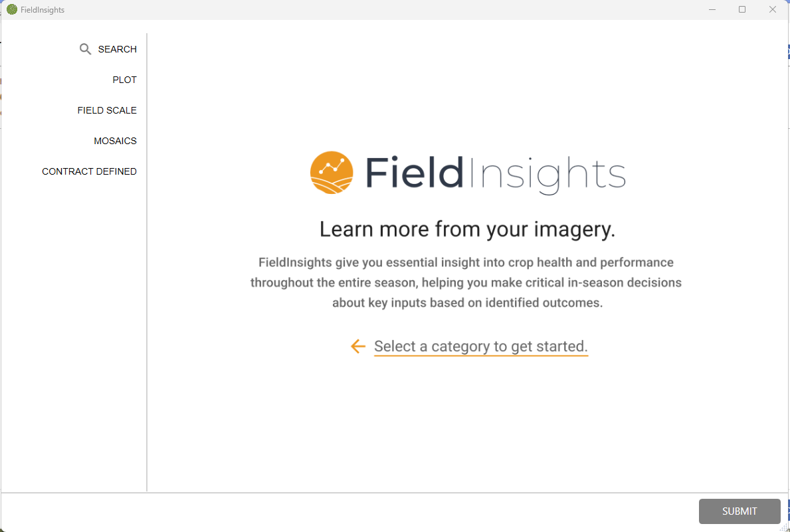Image resolution: width=790 pixels, height=532 pixels.
Task: Click the orange FieldInsights logo emblem
Action: [332, 173]
